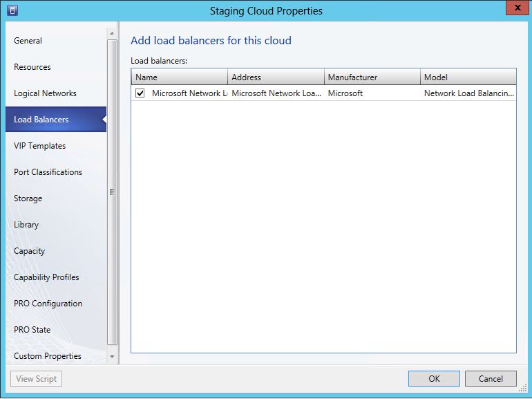Screen dimensions: 532x399
Task: Open Port Classifications settings
Action: click(48, 171)
